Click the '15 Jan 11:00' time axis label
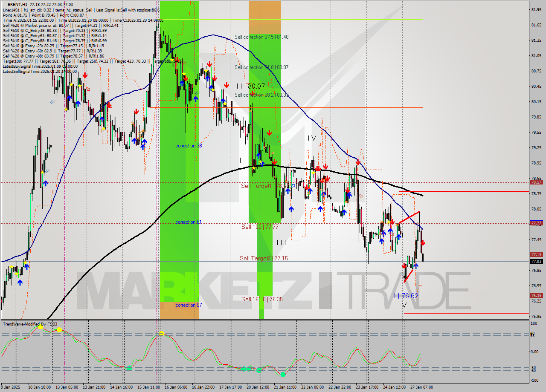 (148, 387)
